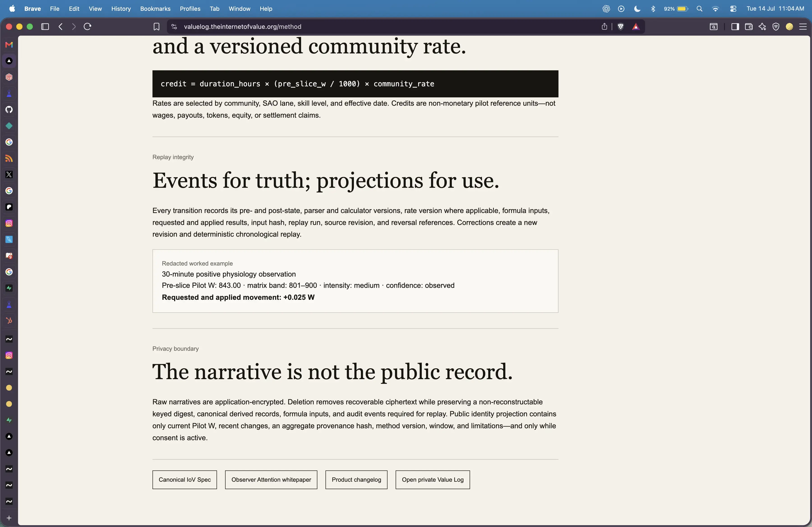The width and height of the screenshot is (812, 527).
Task: Open the View menu
Action: click(x=95, y=9)
